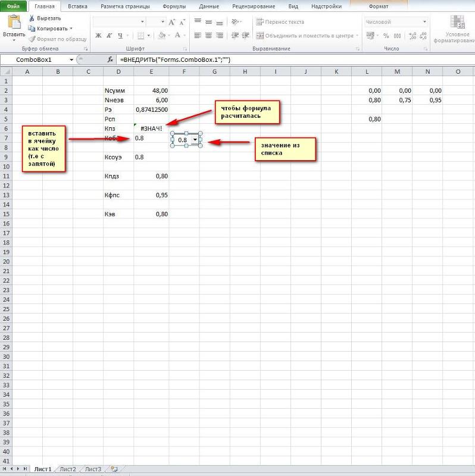Image resolution: width=475 pixels, height=476 pixels.
Task: Click the accounting number format icon
Action: [x=370, y=36]
